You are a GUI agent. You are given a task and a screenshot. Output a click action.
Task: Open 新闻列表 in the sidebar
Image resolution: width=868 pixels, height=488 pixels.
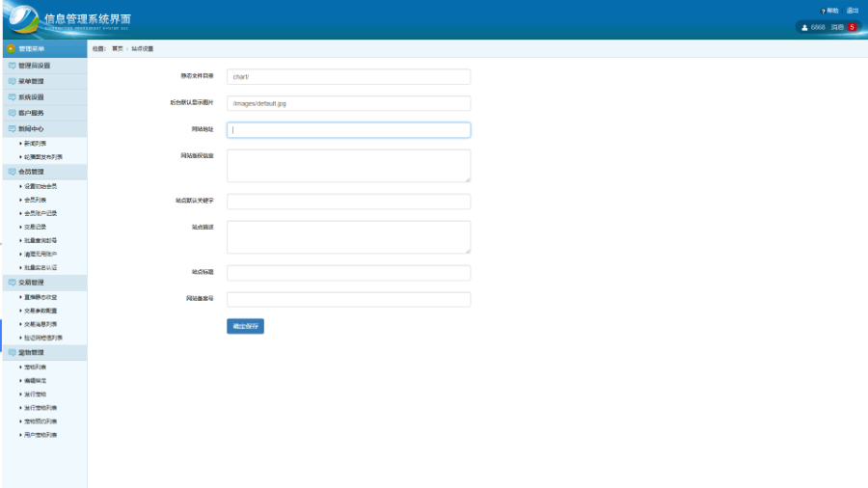pos(35,143)
